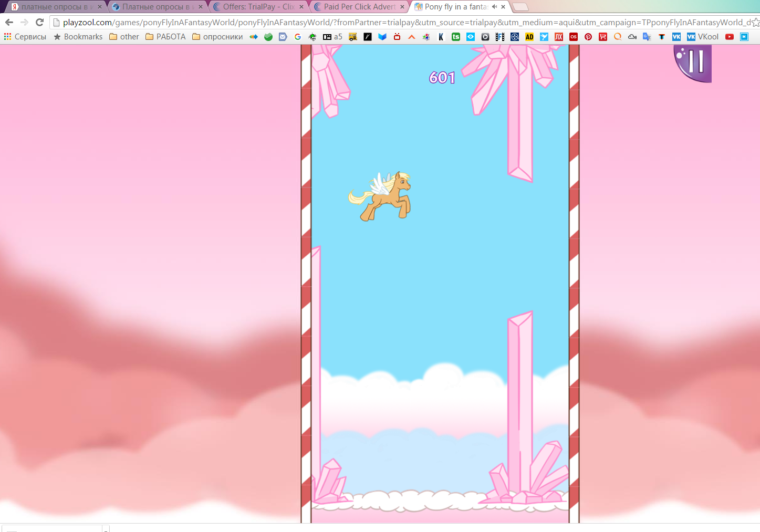Close the Pony fly in a fantasy tab
The width and height of the screenshot is (760, 532).
[503, 7]
